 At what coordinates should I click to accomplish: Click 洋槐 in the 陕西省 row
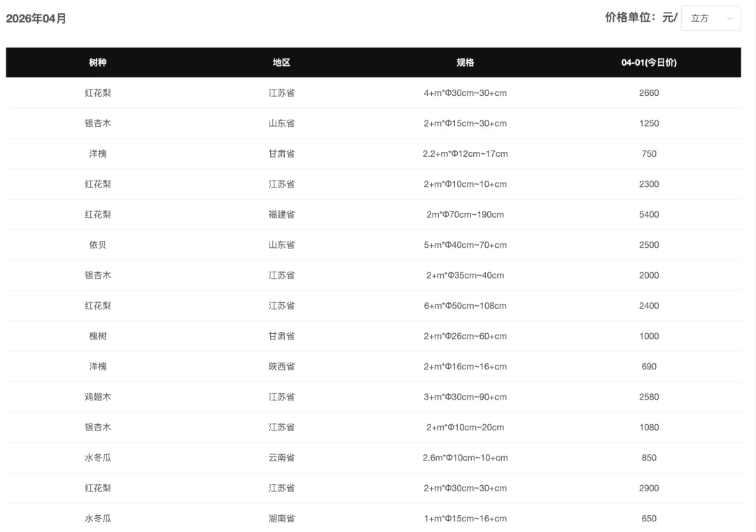pos(97,366)
